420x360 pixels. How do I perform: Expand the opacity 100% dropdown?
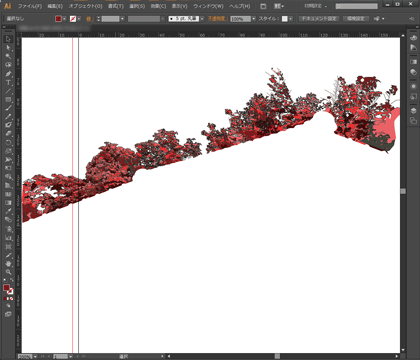pos(254,19)
